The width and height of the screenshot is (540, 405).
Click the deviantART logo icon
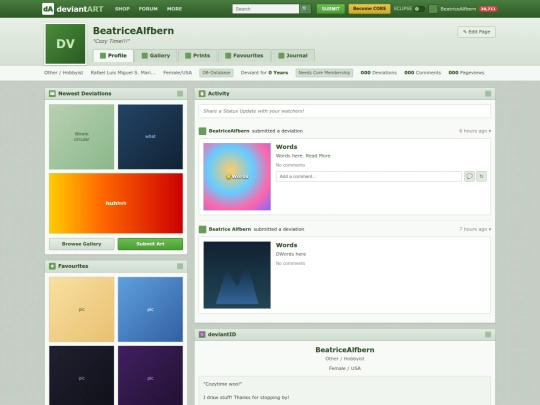pyautogui.click(x=48, y=9)
